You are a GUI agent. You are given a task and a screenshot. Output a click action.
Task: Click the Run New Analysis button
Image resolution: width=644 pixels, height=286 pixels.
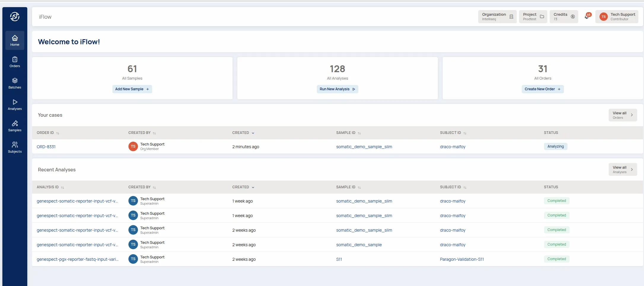coord(337,89)
